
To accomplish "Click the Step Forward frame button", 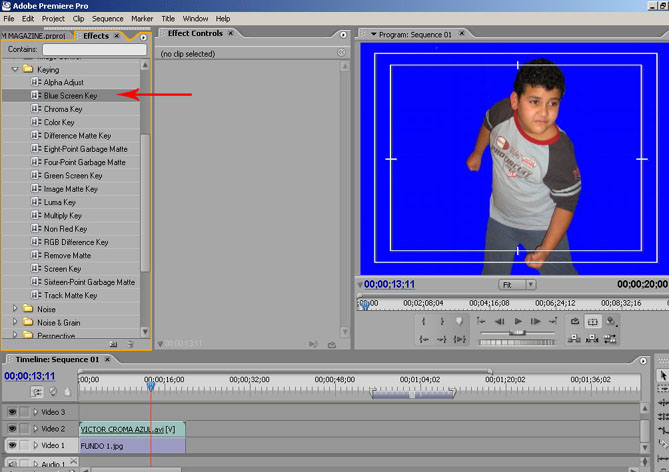I will click(x=537, y=321).
